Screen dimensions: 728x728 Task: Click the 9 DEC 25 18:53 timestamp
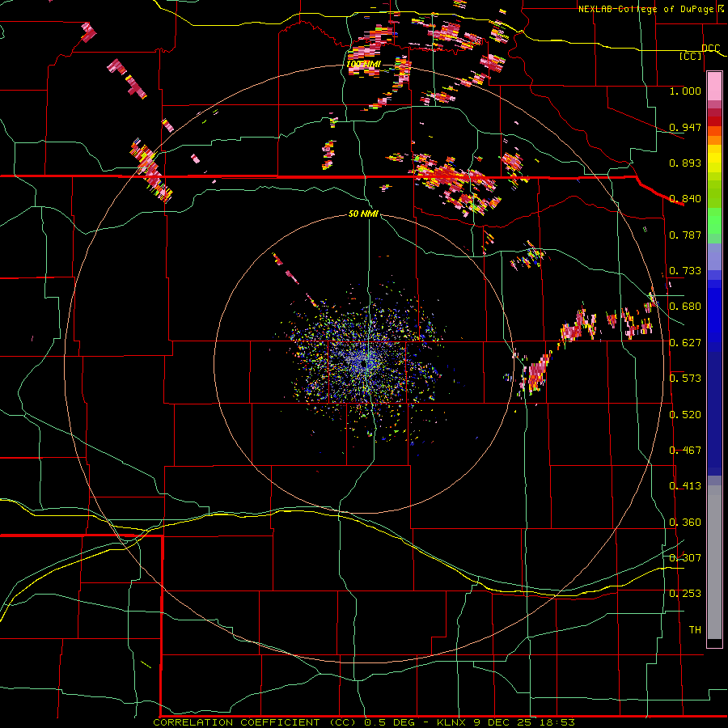(x=524, y=722)
